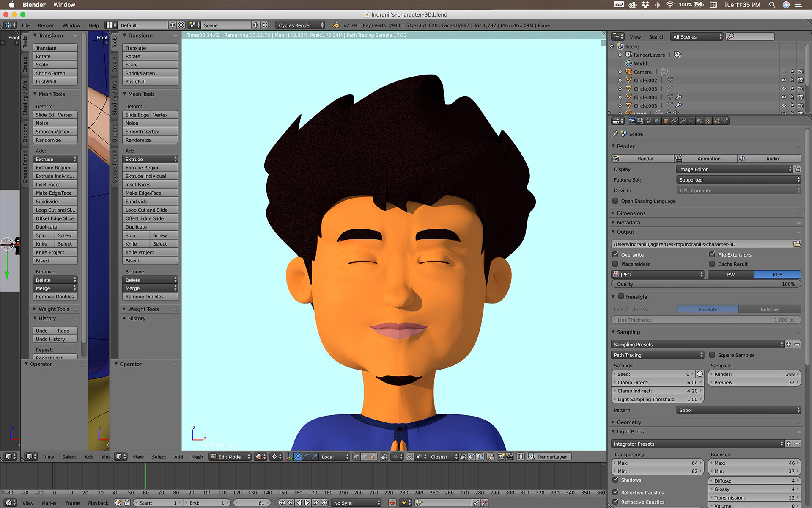Viewport: 812px width, 508px height.
Task: Open the World properties tab icon
Action: tap(657, 121)
